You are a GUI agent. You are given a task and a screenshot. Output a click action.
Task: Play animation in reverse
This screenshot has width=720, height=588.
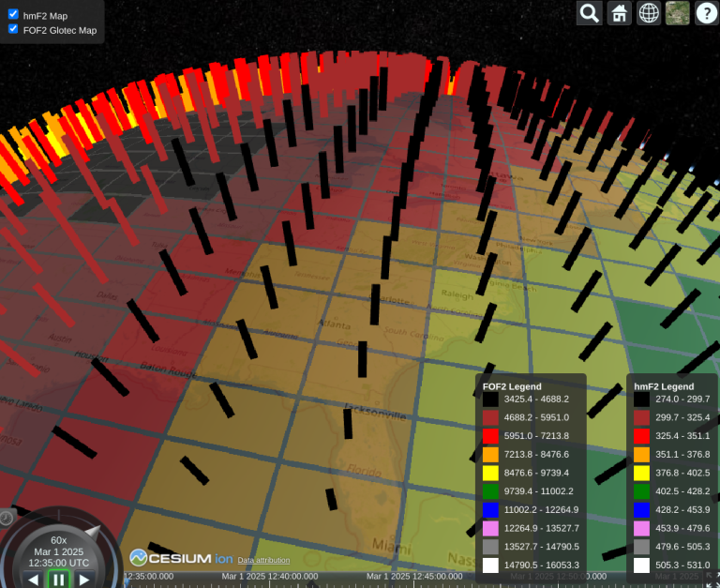[x=33, y=580]
